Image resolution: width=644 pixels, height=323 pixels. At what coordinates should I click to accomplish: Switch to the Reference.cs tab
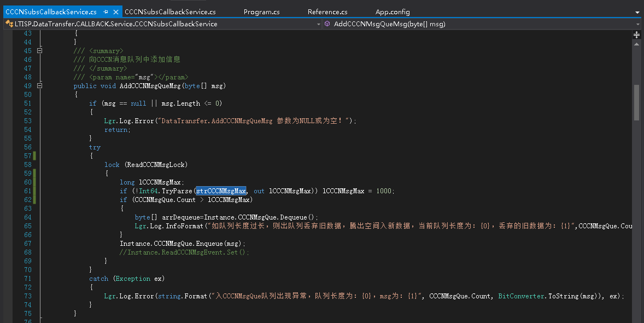point(327,12)
